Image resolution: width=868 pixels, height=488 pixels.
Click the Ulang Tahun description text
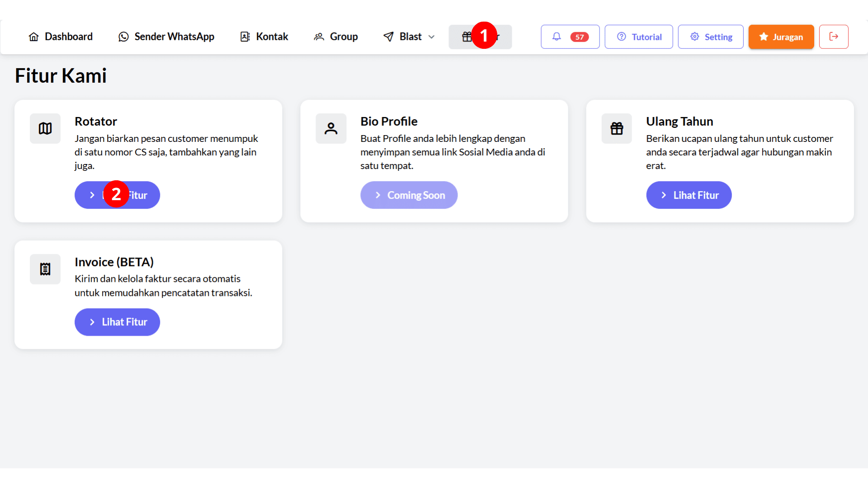(x=740, y=152)
